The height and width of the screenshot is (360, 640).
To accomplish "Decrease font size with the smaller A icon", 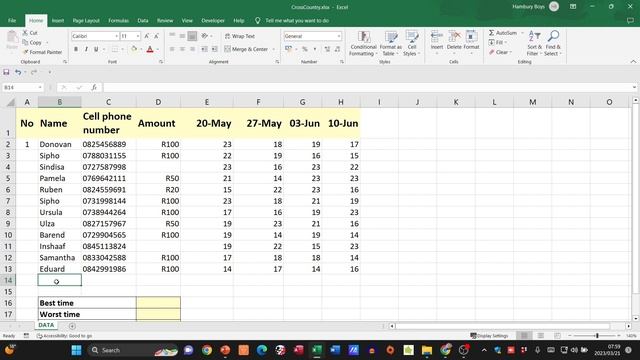I will (156, 36).
